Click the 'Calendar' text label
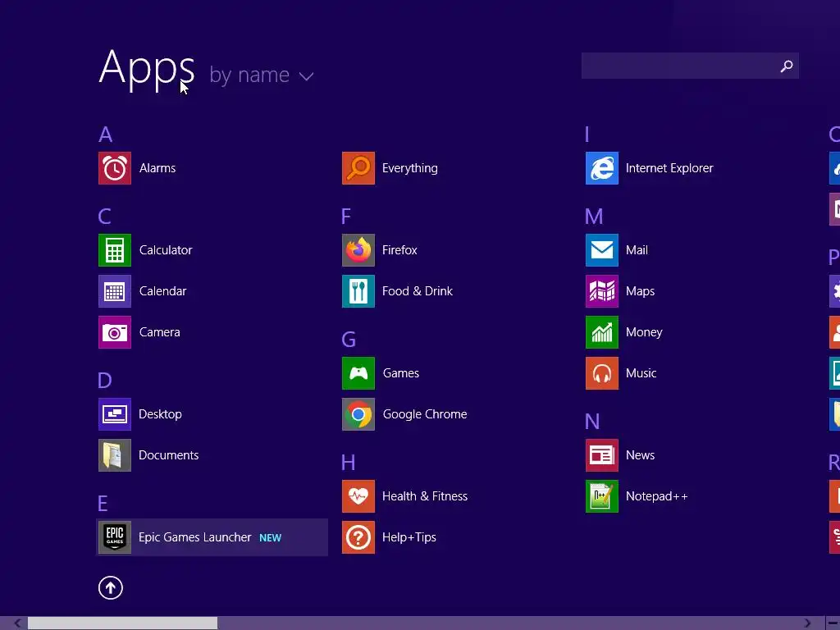This screenshot has height=630, width=840. coord(163,291)
